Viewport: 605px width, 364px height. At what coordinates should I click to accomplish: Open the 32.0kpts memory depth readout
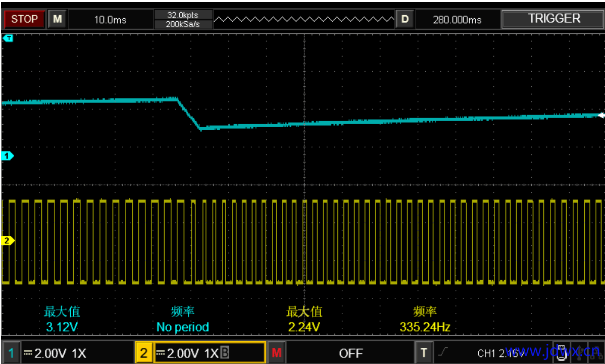tap(183, 15)
